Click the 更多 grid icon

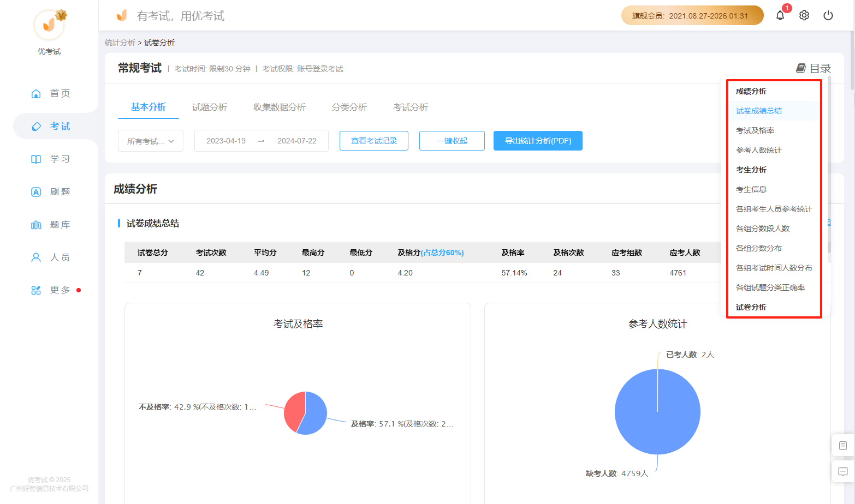[x=36, y=290]
